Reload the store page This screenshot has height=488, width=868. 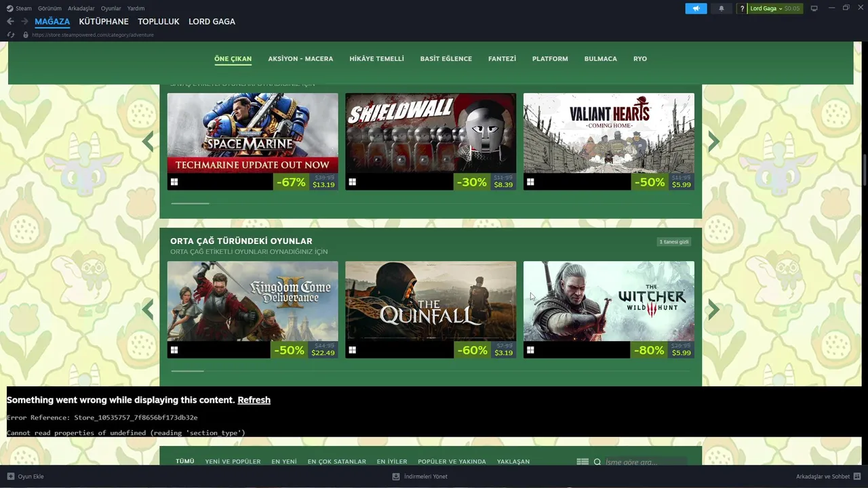pos(11,35)
